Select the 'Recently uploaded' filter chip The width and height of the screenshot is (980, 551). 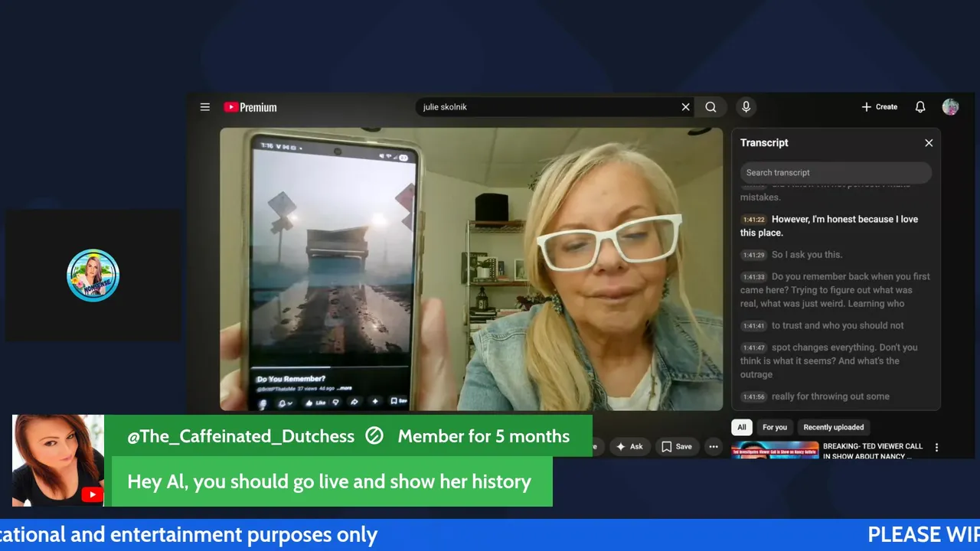click(x=834, y=427)
